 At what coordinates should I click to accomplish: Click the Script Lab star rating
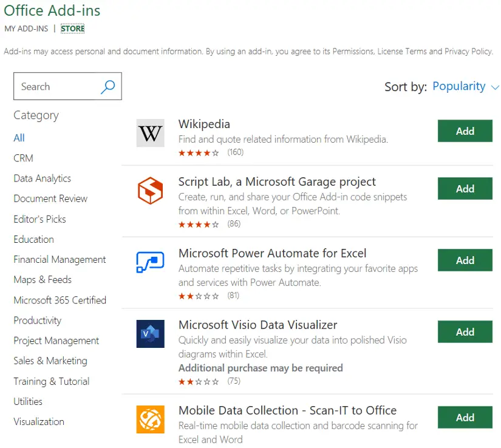coord(199,225)
